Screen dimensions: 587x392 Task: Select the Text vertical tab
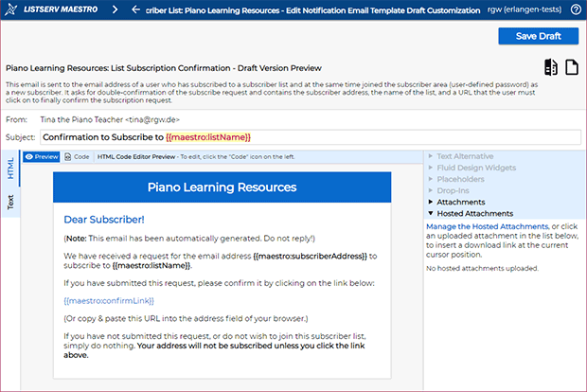(x=10, y=203)
